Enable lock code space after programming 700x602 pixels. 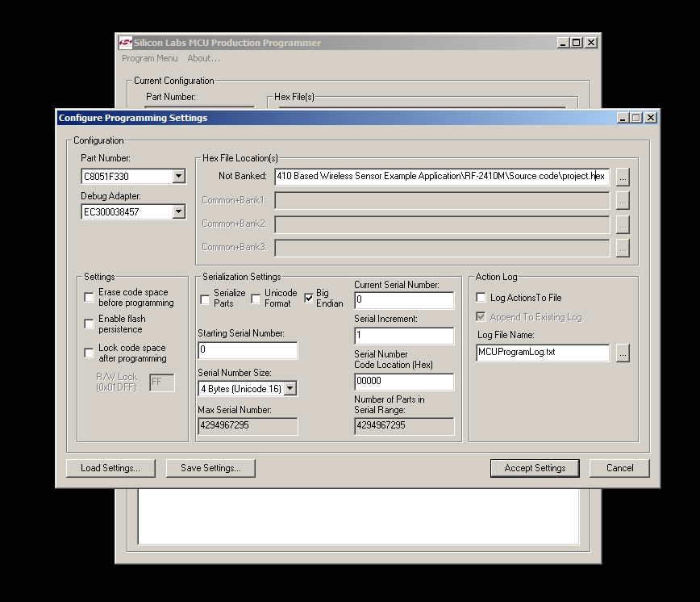pyautogui.click(x=89, y=352)
